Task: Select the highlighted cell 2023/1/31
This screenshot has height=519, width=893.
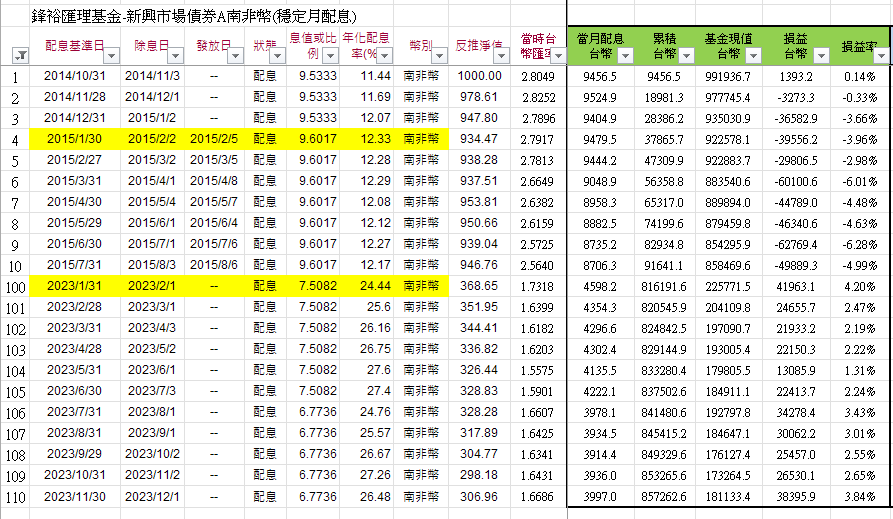Action: click(x=75, y=286)
